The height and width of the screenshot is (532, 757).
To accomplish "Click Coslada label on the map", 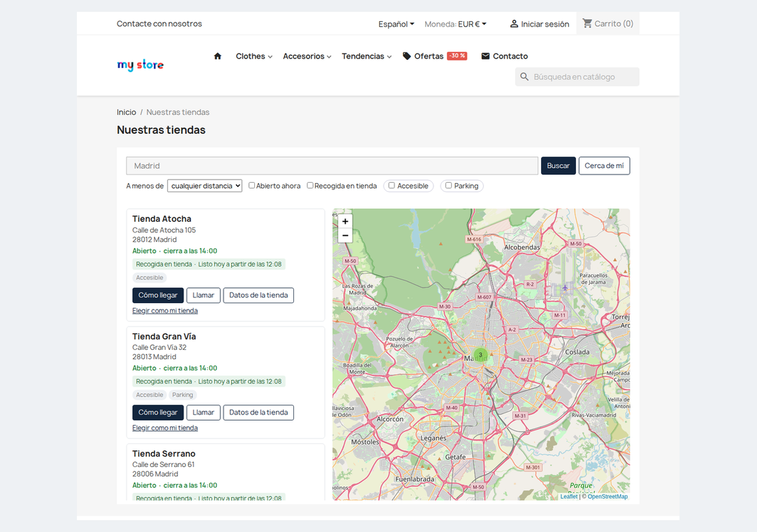I will pos(577,352).
